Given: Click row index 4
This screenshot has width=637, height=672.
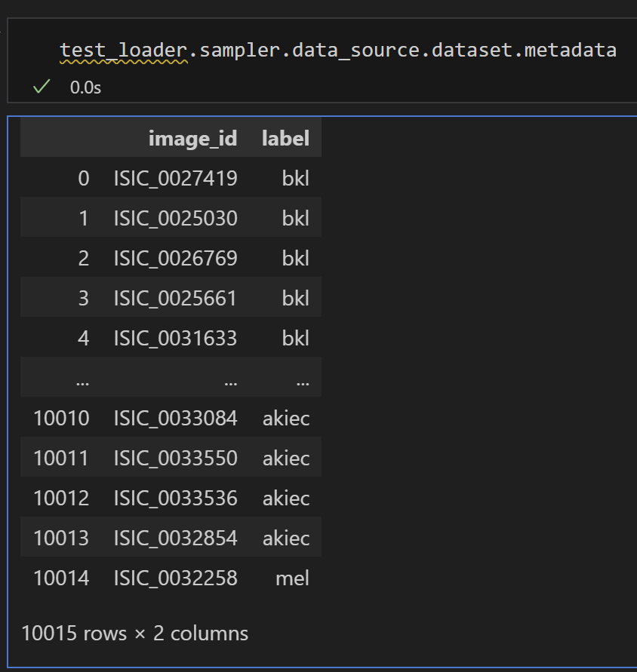Looking at the screenshot, I should click(x=84, y=338).
